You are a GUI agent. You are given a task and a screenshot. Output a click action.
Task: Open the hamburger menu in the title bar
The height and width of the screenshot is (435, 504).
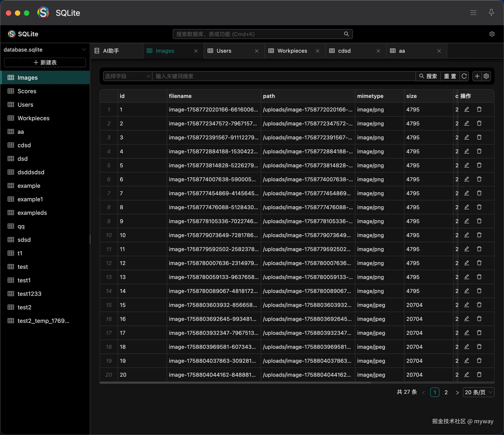[x=473, y=13]
